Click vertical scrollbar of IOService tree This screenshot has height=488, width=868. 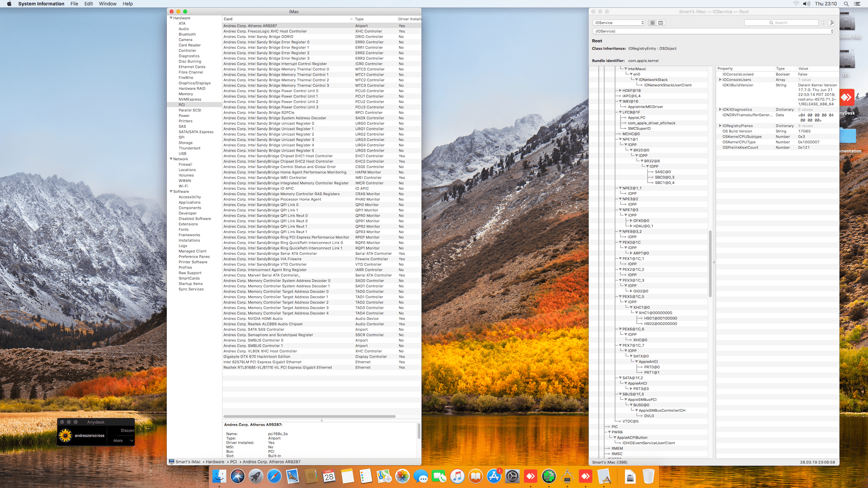[x=710, y=264]
